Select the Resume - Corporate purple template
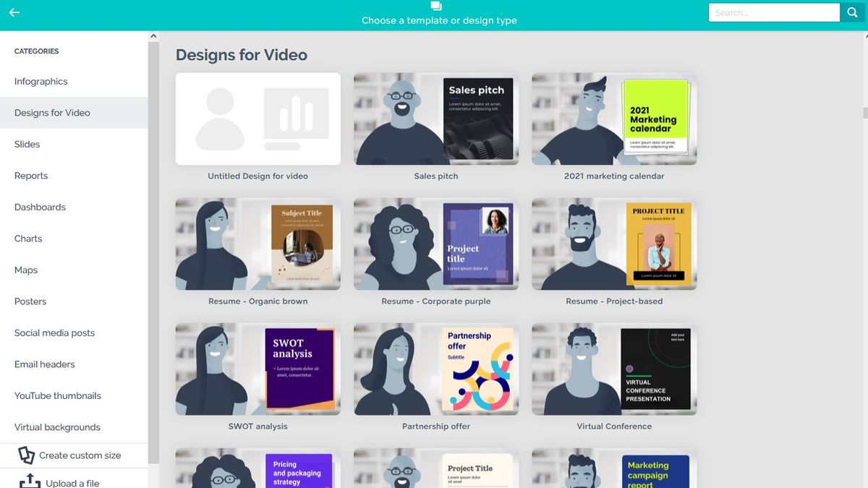The image size is (868, 488). [435, 244]
